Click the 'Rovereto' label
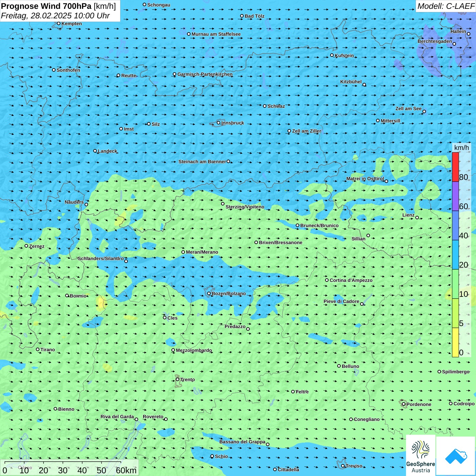 [153, 417]
